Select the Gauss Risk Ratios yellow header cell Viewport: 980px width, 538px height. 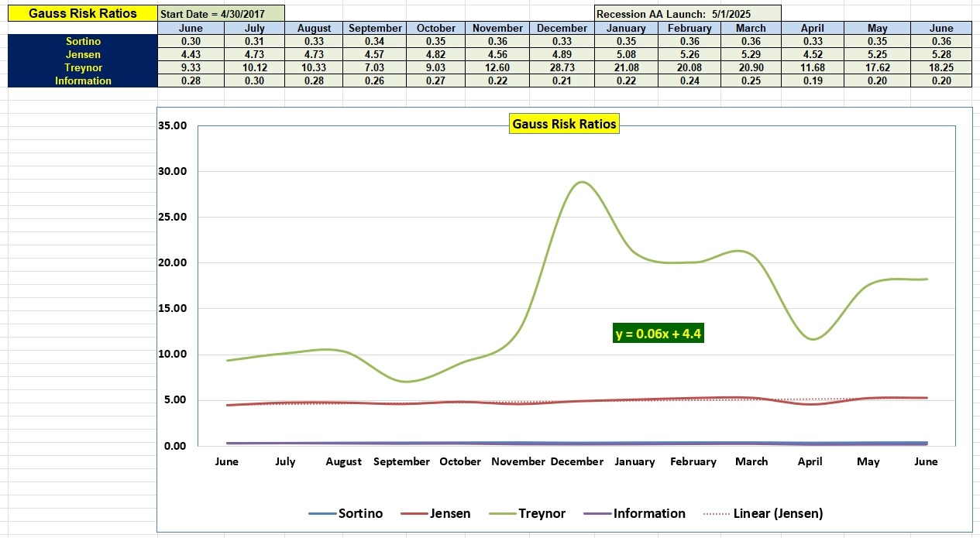[x=82, y=13]
